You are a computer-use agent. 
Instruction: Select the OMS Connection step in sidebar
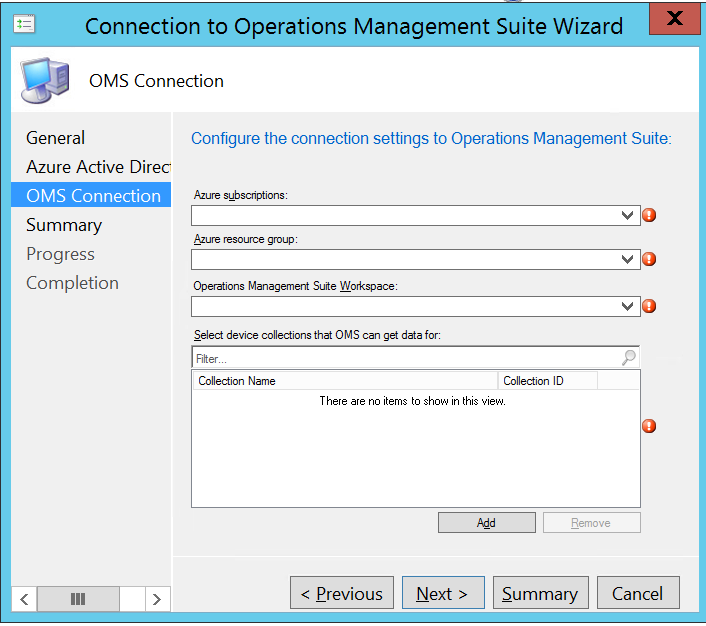click(x=93, y=196)
